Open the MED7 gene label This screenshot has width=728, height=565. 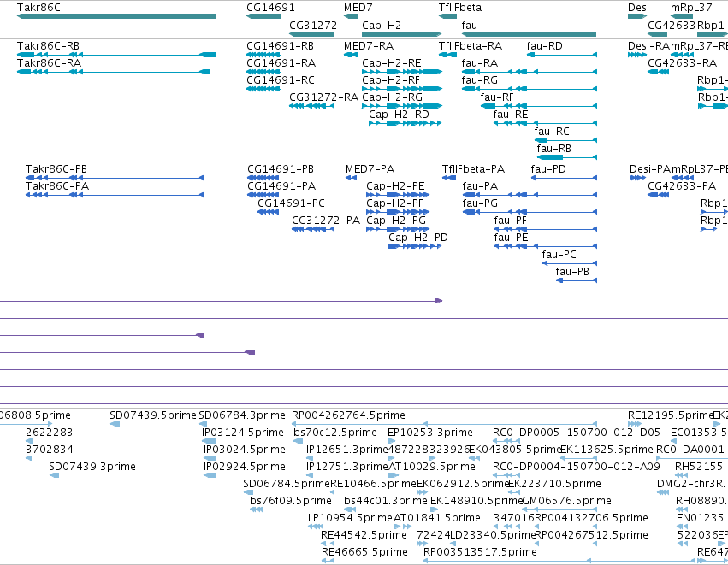click(x=358, y=8)
